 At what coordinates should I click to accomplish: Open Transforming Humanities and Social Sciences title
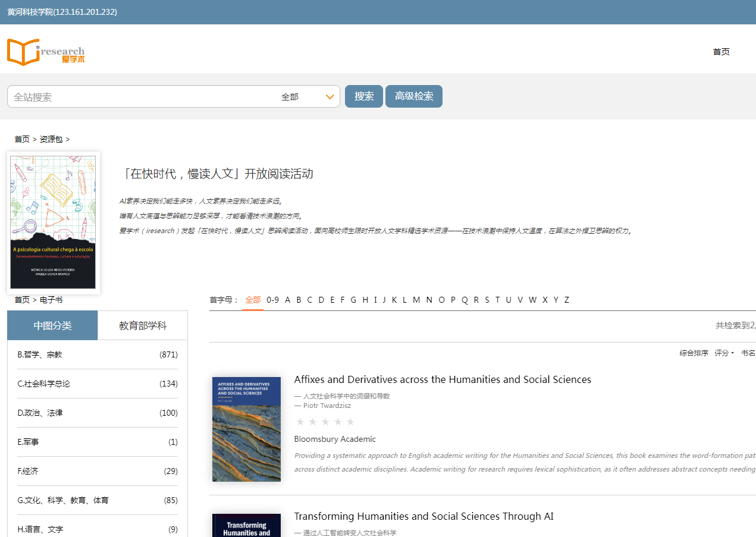[424, 516]
